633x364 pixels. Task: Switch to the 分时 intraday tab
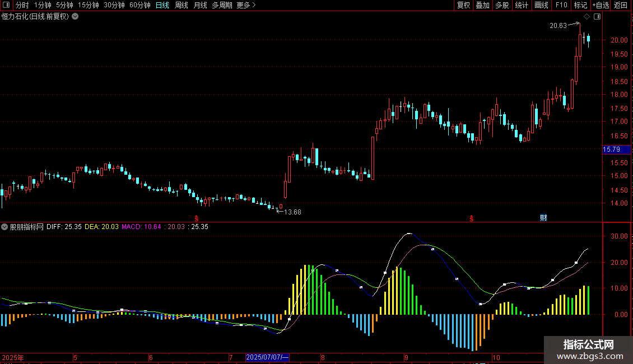point(22,5)
